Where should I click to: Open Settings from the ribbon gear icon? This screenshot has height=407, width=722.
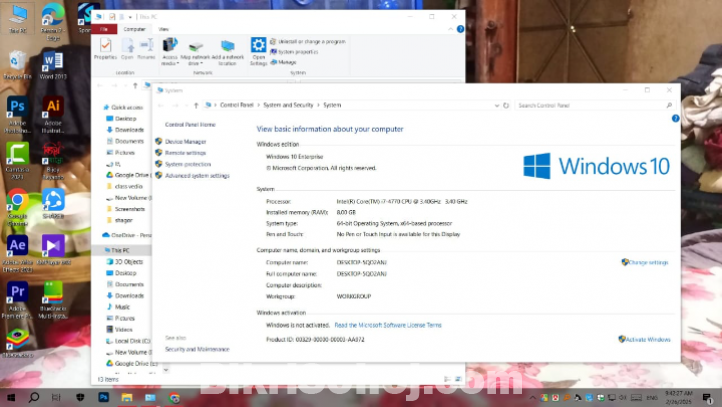258,52
